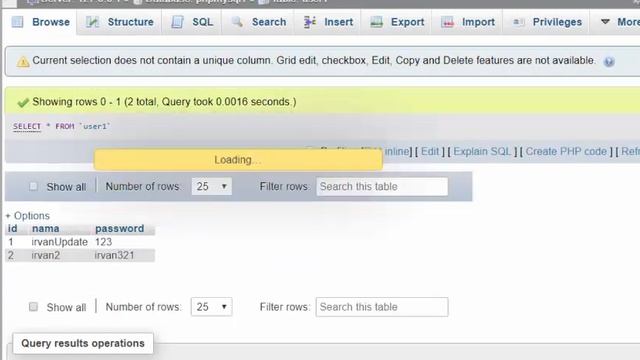This screenshot has height=360, width=640.
Task: Click the Query results operations heading
Action: (x=83, y=343)
